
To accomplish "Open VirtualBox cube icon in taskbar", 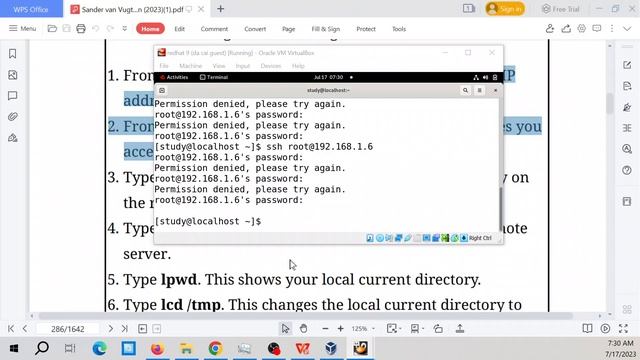I will (x=331, y=349).
